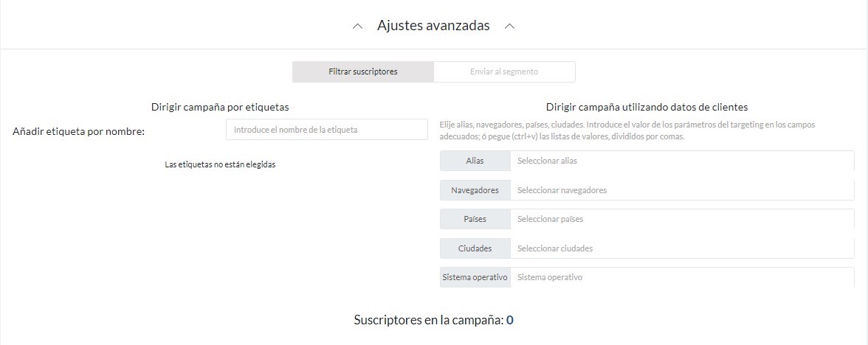Image resolution: width=868 pixels, height=345 pixels.
Task: Collapse section with right chevron icon
Action: [x=510, y=26]
